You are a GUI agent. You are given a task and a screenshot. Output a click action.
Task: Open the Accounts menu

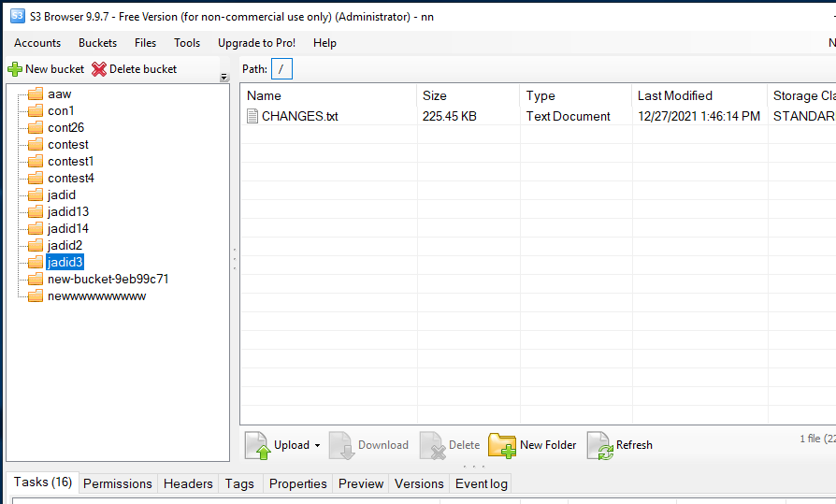click(37, 43)
